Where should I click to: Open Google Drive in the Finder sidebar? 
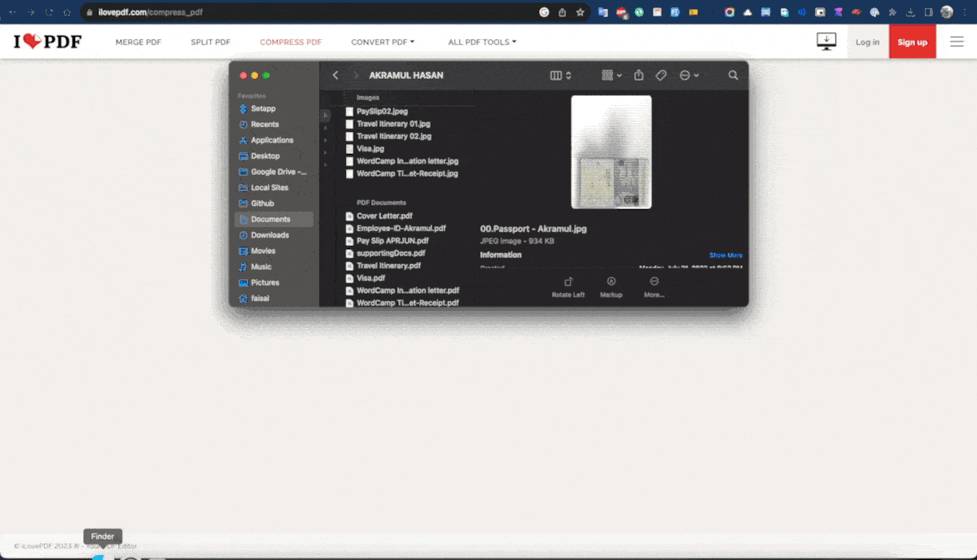tap(274, 172)
